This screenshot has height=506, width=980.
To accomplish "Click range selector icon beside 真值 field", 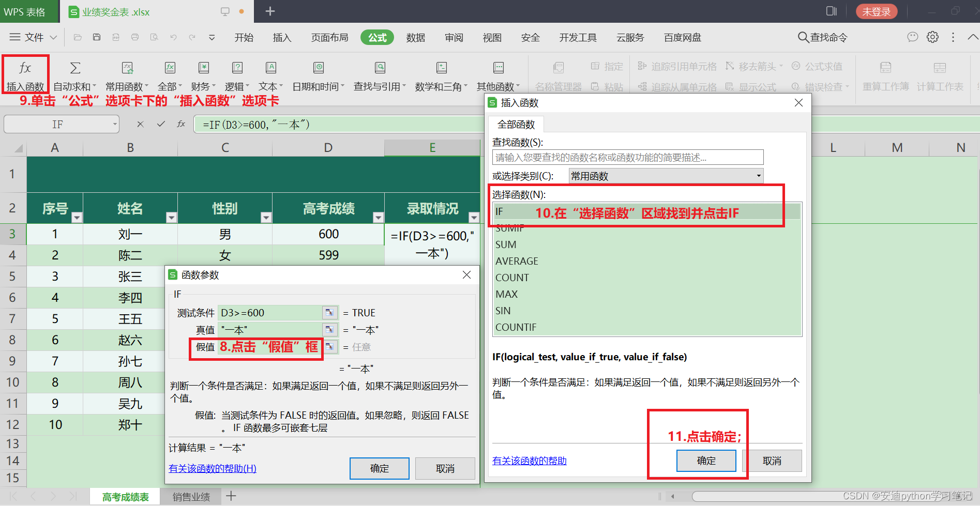I will 329,330.
